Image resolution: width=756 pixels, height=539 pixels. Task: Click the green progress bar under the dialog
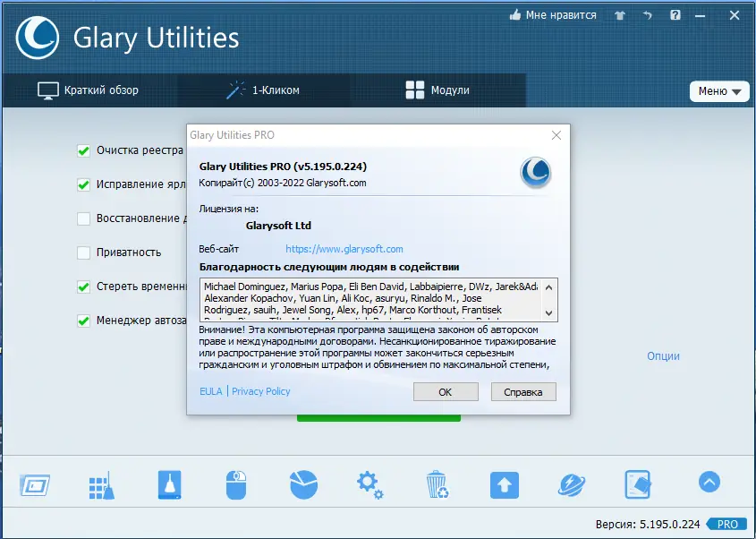(x=378, y=418)
